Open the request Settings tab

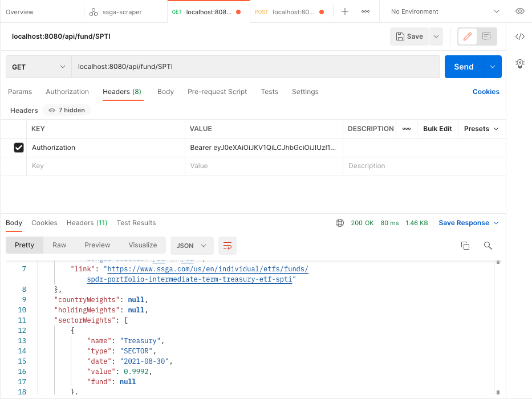[305, 92]
